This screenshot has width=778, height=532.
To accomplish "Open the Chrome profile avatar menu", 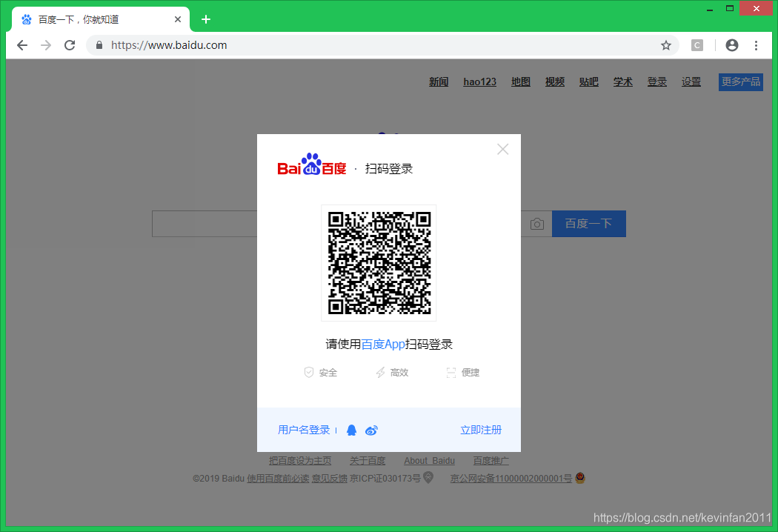I will (732, 45).
